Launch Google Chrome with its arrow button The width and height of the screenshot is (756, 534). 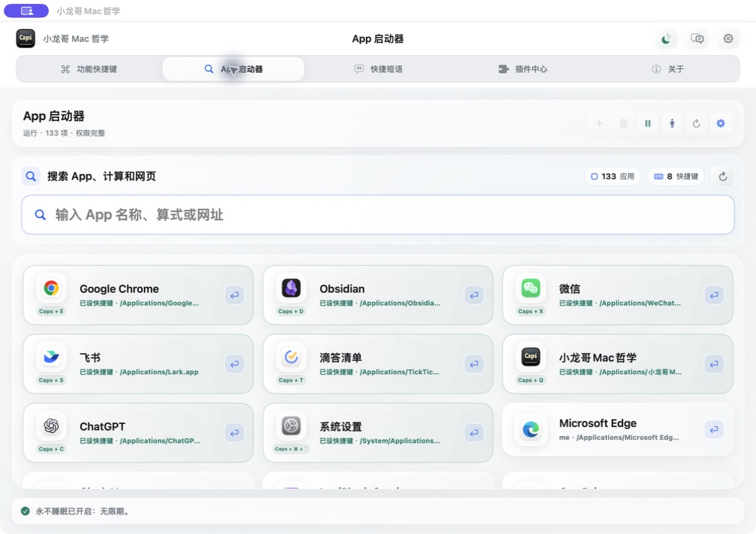(234, 295)
